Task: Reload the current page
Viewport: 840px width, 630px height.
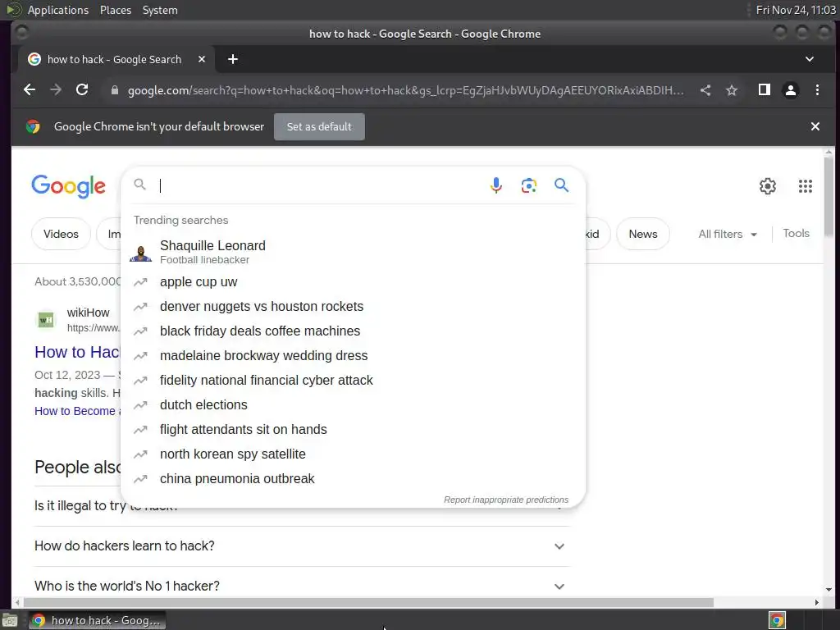Action: [x=82, y=90]
